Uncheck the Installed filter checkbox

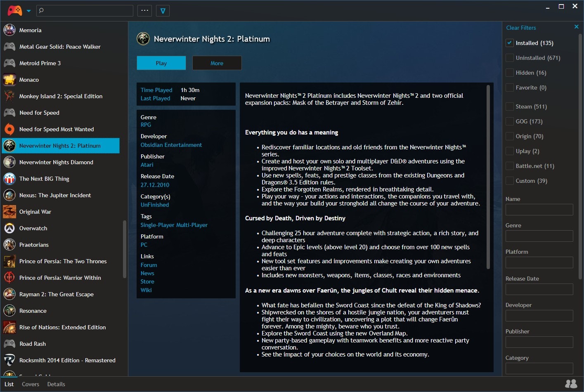click(510, 43)
